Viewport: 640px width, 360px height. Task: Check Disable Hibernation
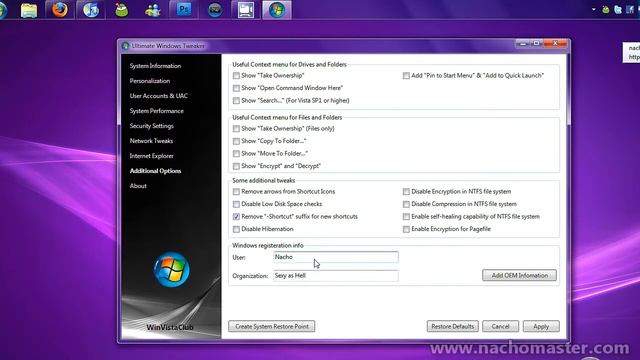[x=236, y=229]
